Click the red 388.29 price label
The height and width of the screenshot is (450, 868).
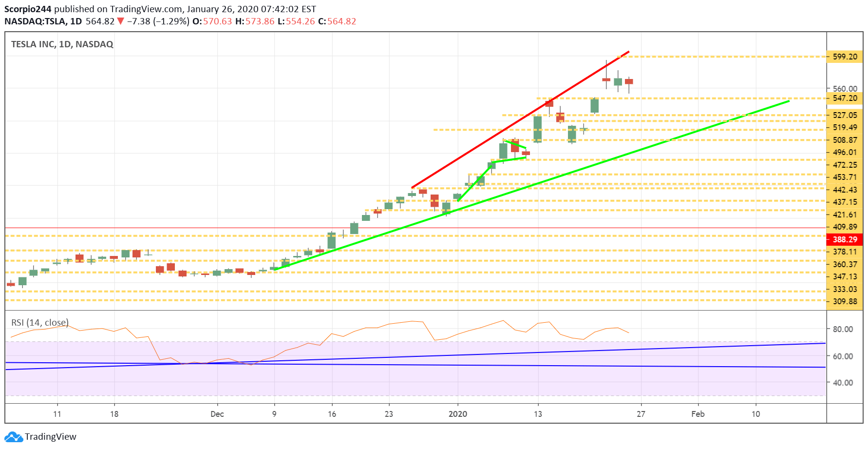tap(845, 239)
